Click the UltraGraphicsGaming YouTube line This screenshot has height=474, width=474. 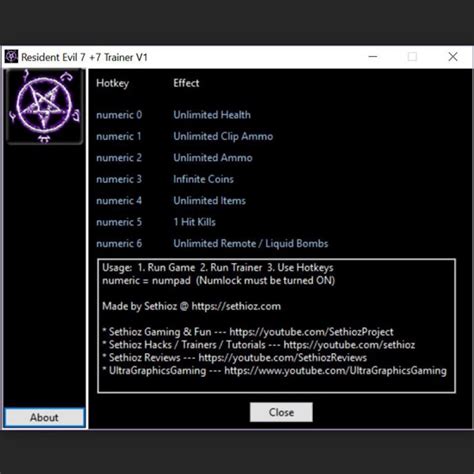pyautogui.click(x=274, y=371)
